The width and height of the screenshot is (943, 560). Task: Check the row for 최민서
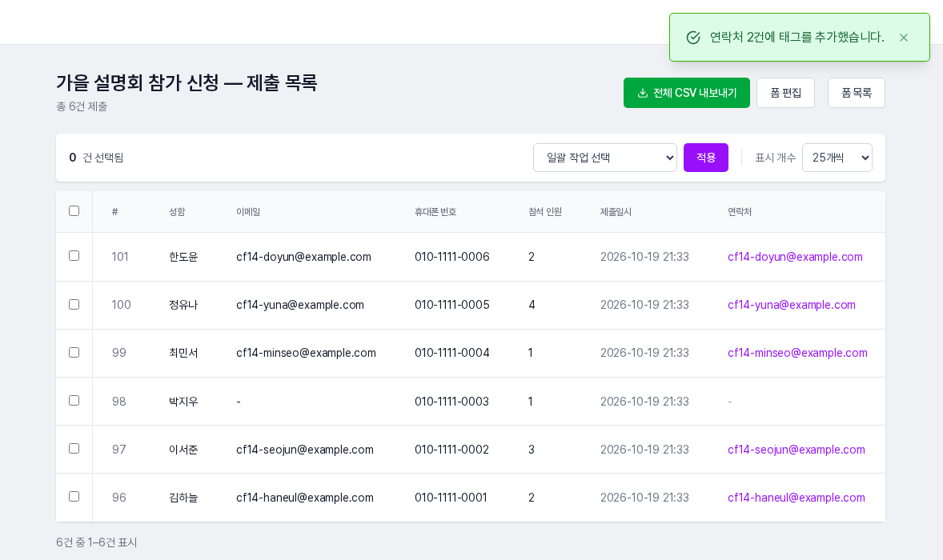[74, 353]
